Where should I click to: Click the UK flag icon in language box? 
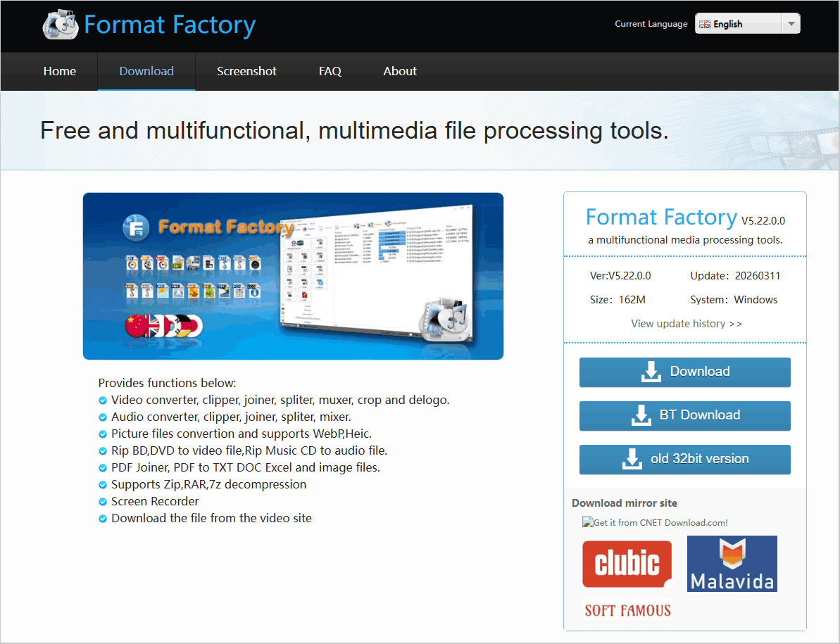click(705, 24)
